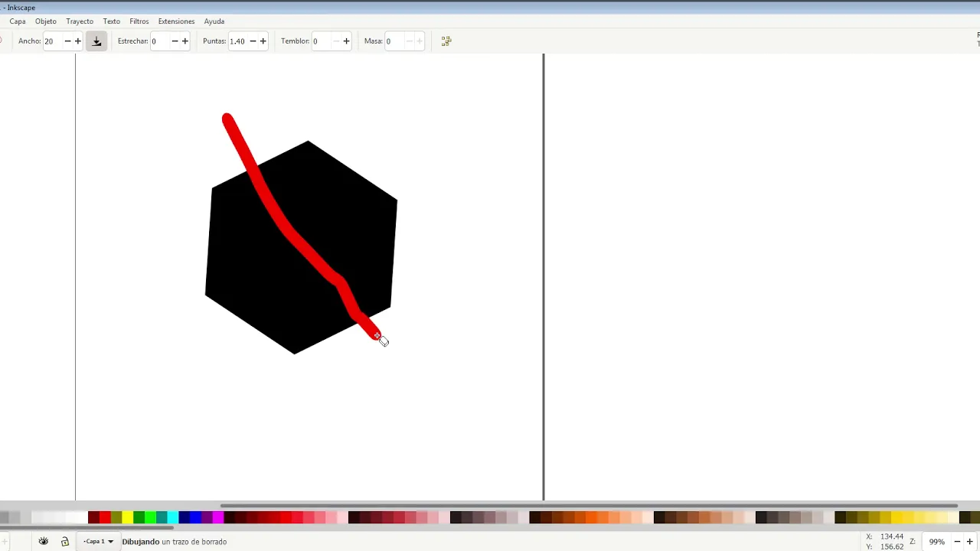Increase Temblor value with plus button

(346, 41)
